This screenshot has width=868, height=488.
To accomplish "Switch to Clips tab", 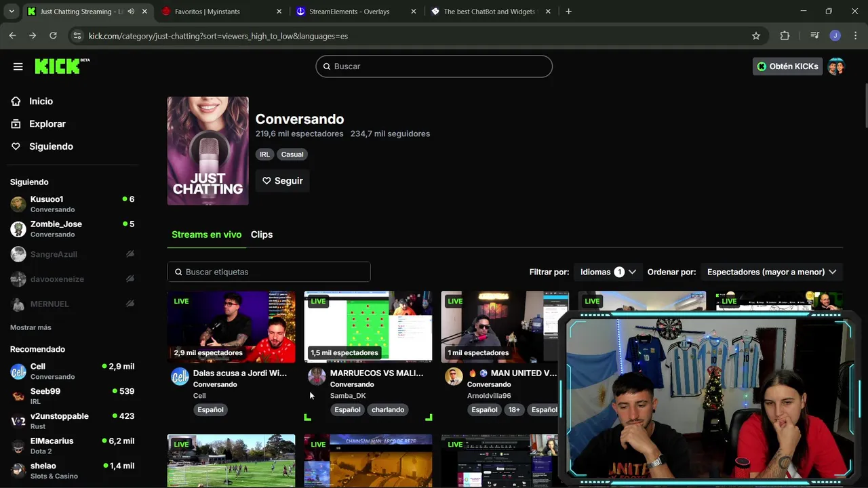I will pos(262,235).
